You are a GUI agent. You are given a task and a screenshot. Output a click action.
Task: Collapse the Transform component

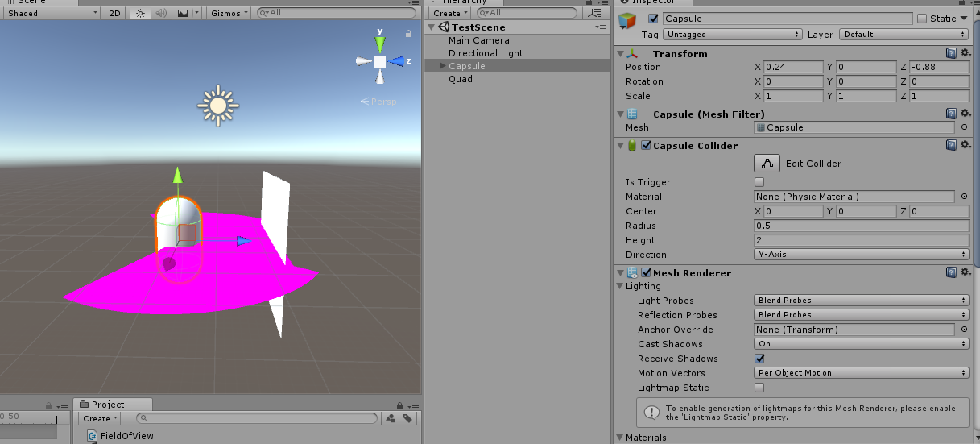(x=620, y=54)
